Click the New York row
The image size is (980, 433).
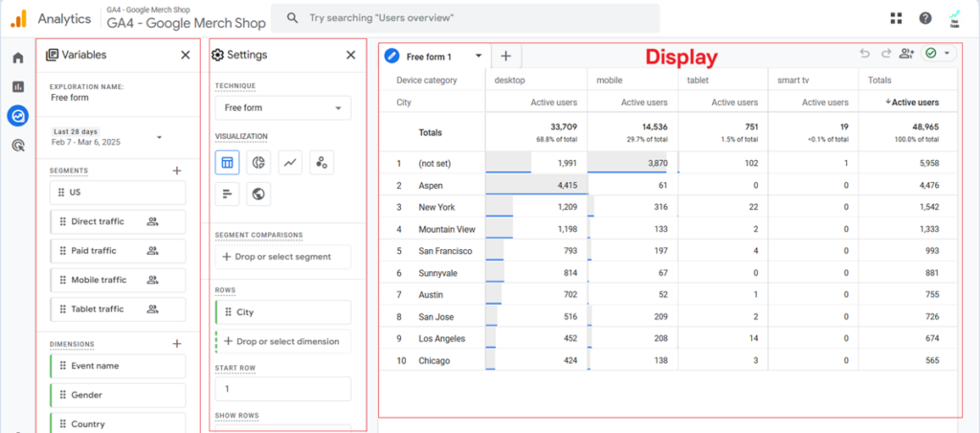click(667, 207)
